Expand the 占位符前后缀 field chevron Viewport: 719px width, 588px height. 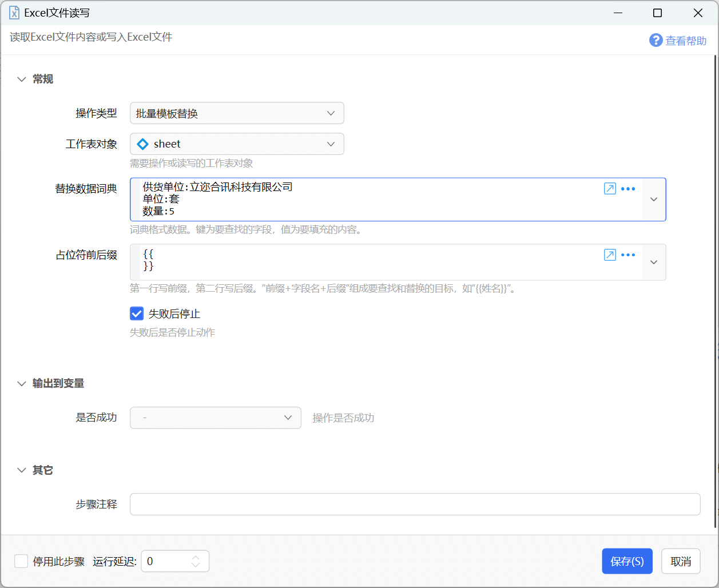654,263
